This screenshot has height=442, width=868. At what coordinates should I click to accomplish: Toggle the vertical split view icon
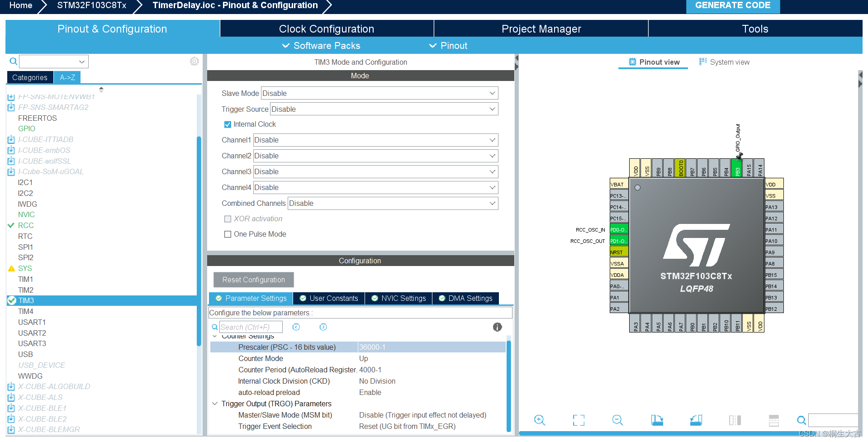click(x=735, y=420)
